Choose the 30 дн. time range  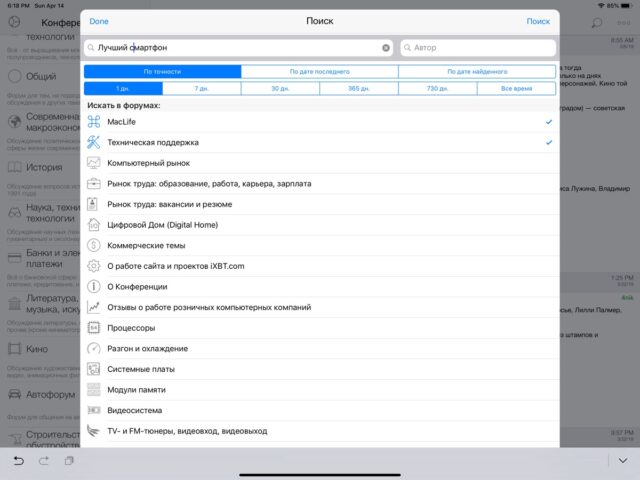pyautogui.click(x=280, y=88)
